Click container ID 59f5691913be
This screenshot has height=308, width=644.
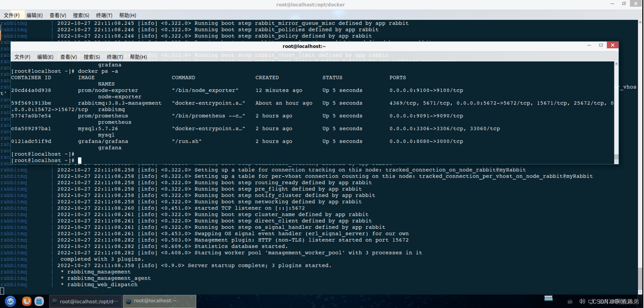[x=31, y=103]
